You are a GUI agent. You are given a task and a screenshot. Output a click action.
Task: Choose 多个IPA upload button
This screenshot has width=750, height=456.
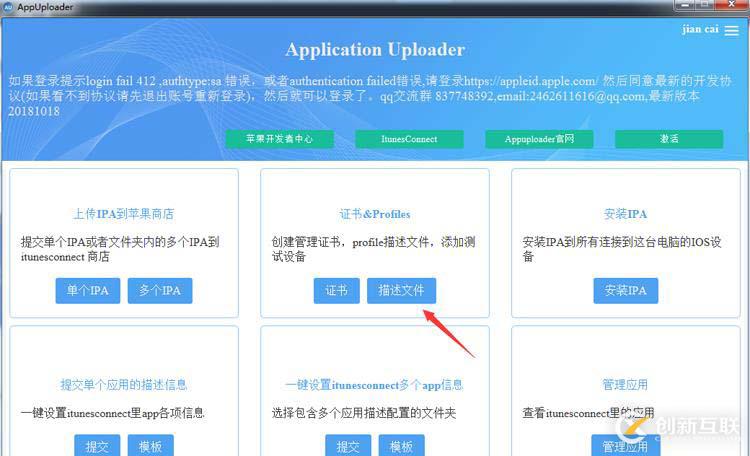(x=160, y=290)
